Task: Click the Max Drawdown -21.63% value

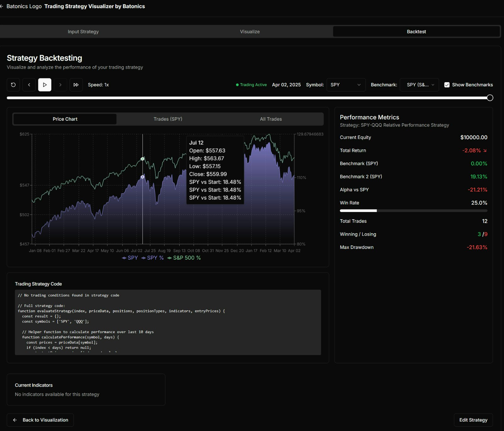Action: pos(477,247)
